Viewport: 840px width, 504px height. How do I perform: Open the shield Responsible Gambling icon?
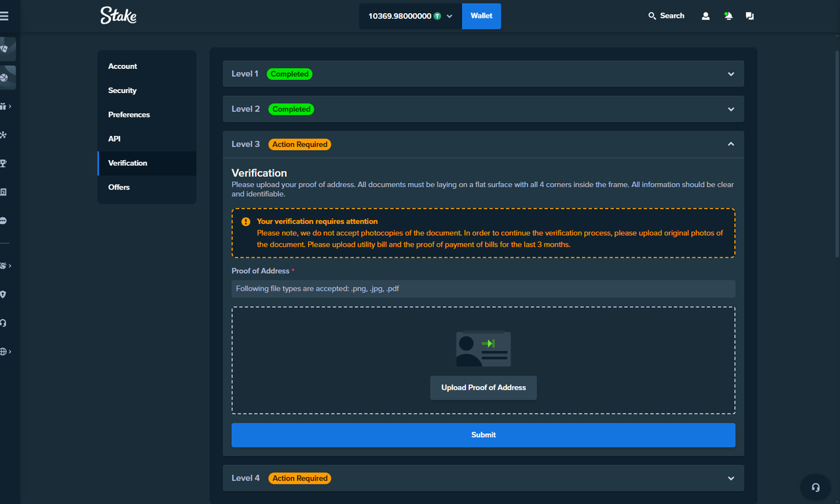coord(3,295)
